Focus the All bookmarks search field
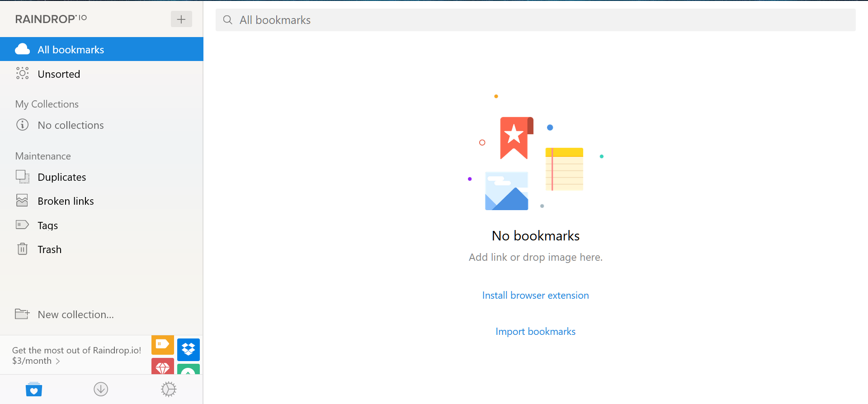The image size is (868, 404). [536, 20]
